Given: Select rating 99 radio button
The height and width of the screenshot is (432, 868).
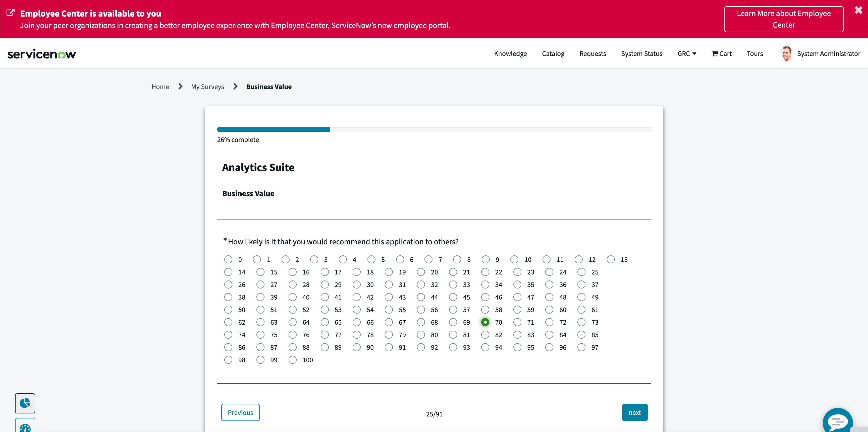Looking at the screenshot, I should tap(260, 360).
